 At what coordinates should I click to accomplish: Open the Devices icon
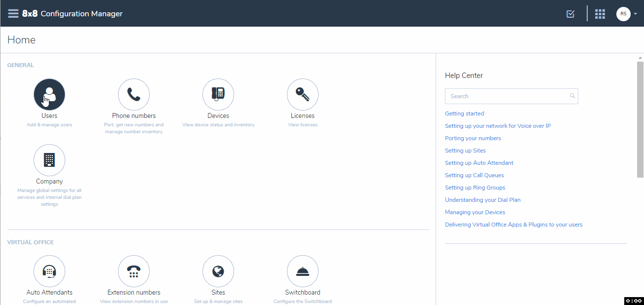(x=218, y=94)
